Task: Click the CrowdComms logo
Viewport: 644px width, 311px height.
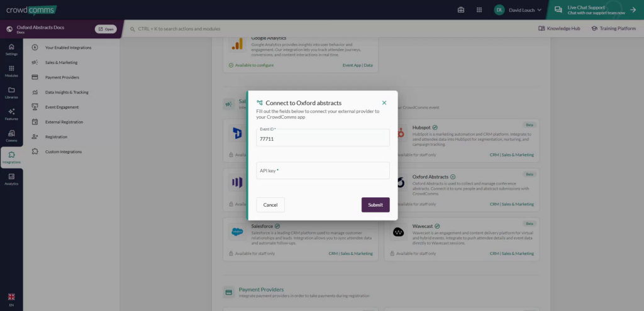Action: [31, 10]
